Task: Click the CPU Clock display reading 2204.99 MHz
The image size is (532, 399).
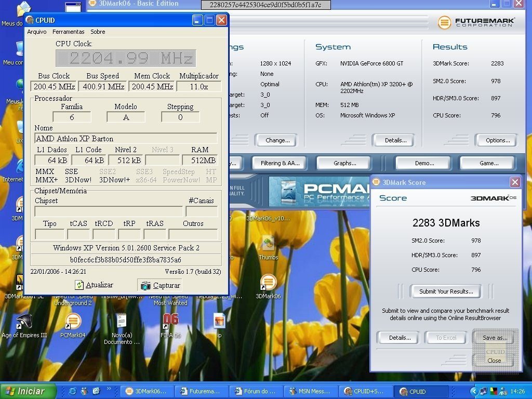Action: tap(126, 58)
